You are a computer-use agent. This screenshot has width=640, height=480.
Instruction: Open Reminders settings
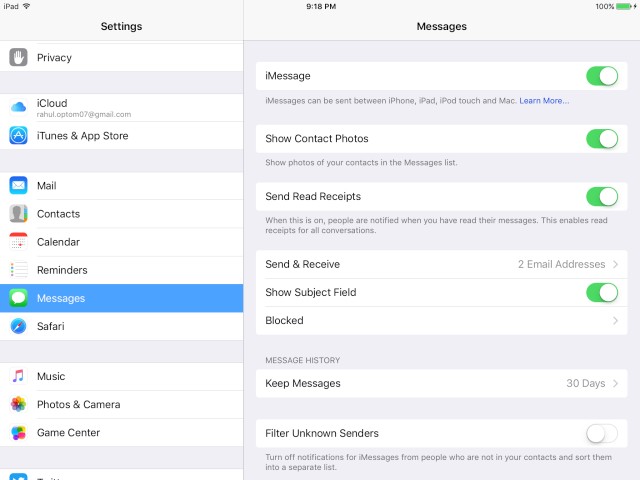[x=122, y=270]
